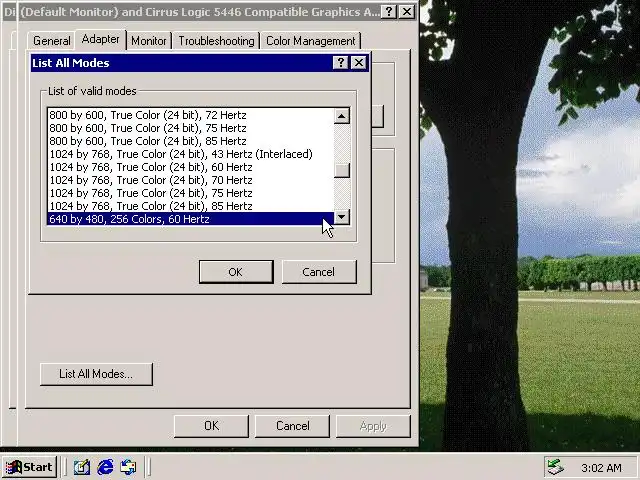
Task: Click the network tray icon
Action: pos(555,467)
